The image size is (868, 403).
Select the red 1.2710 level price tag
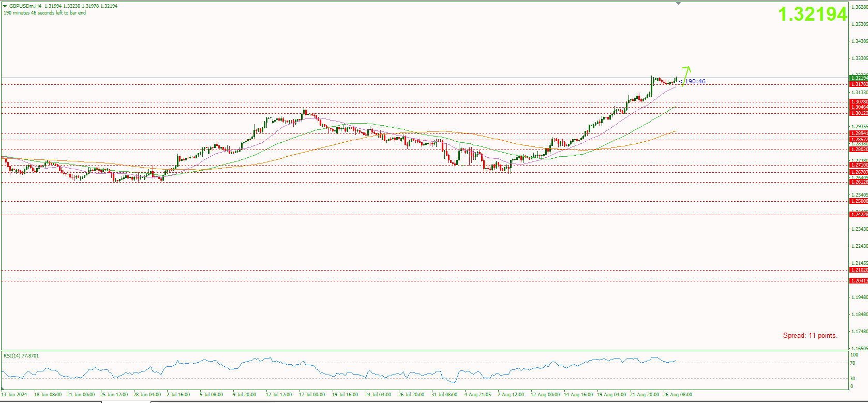pos(859,165)
